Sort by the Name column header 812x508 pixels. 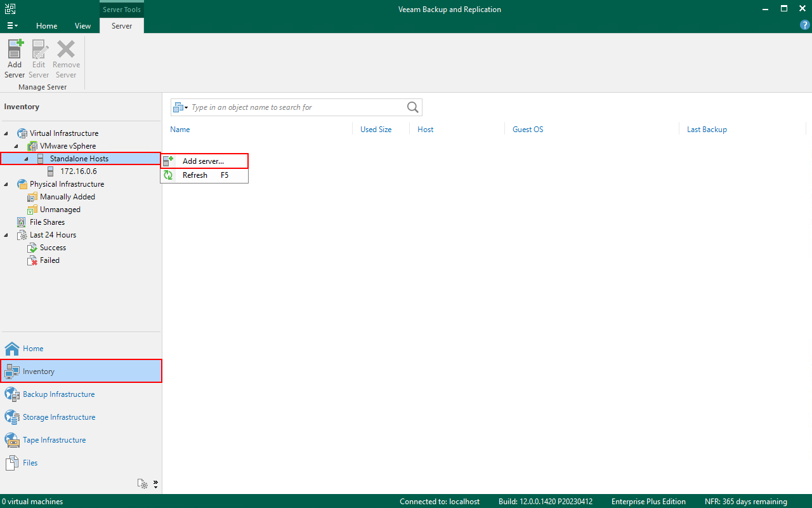pos(180,130)
